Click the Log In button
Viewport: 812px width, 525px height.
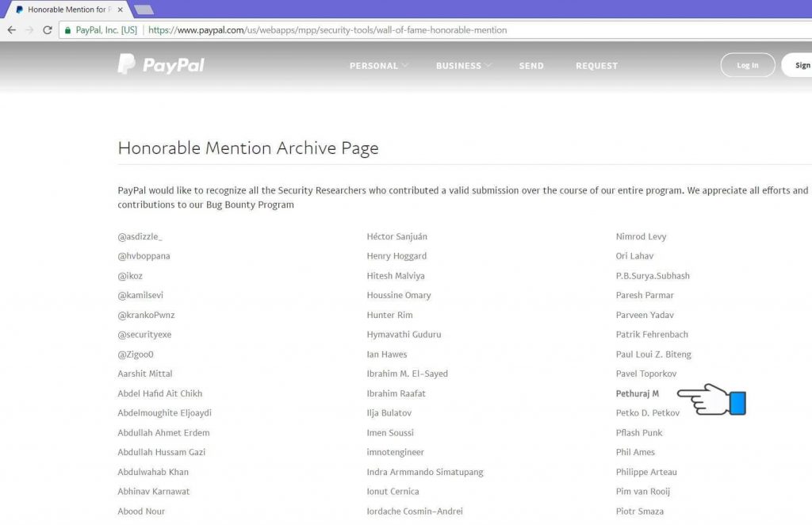tap(747, 65)
